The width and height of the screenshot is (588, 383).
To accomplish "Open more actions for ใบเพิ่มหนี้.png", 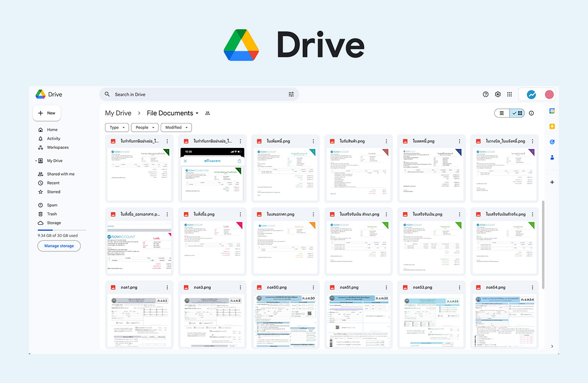I will pos(313,141).
